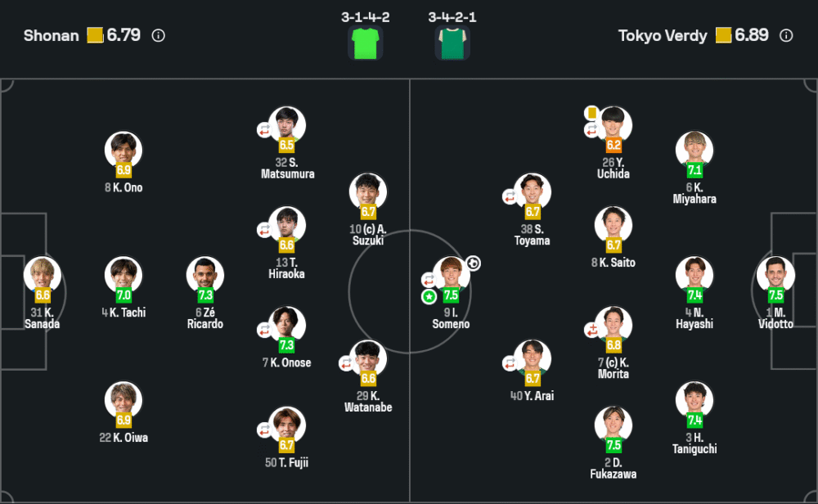Click the yellow square beside Shonan's team rating
818x504 pixels.
(95, 35)
